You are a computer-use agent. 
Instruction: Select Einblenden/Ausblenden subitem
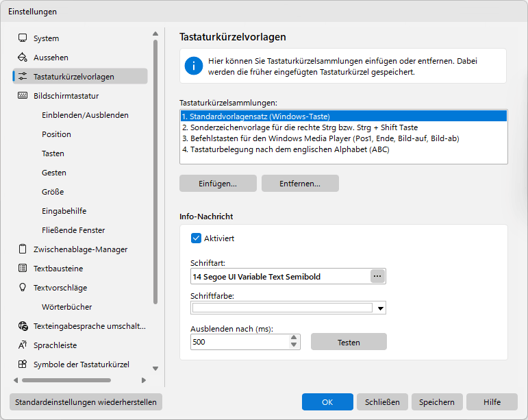[x=85, y=115]
